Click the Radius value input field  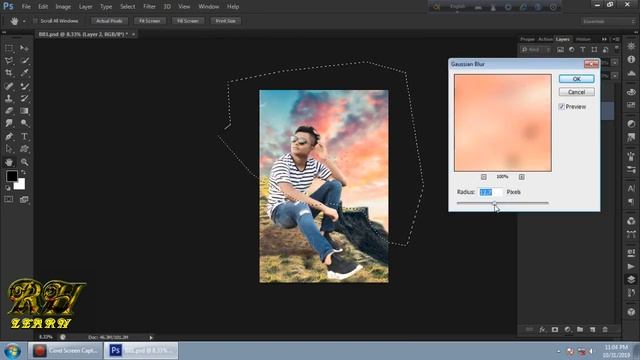[x=491, y=192]
